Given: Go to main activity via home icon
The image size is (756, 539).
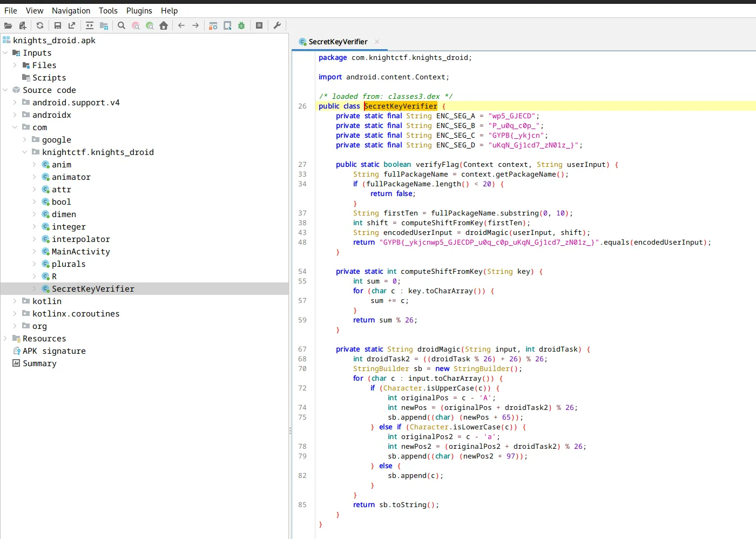Looking at the screenshot, I should click(x=164, y=25).
